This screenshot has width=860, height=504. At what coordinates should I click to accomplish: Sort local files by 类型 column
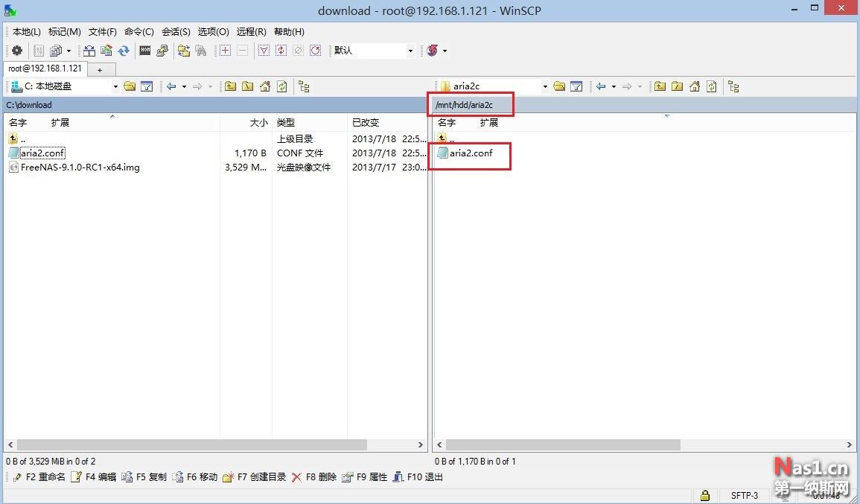pos(309,123)
